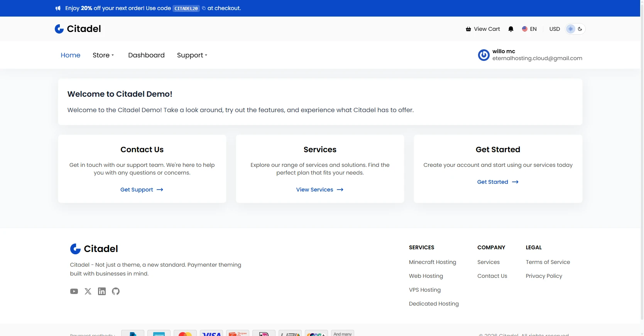Click the Citadel logo in header

tap(78, 29)
